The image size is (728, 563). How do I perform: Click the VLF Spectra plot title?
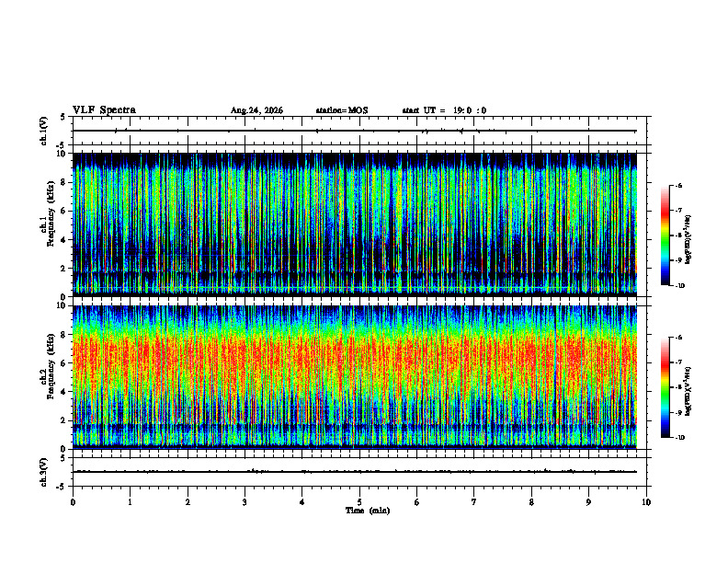(104, 110)
